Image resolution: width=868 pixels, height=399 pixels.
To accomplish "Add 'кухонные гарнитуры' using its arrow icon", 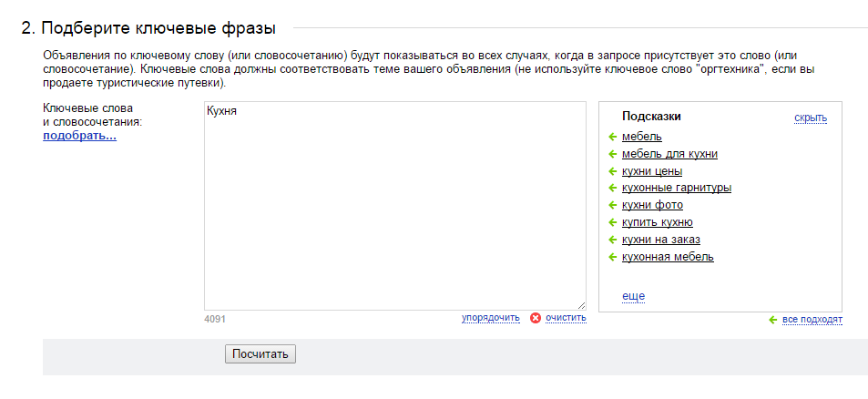I will [x=613, y=189].
